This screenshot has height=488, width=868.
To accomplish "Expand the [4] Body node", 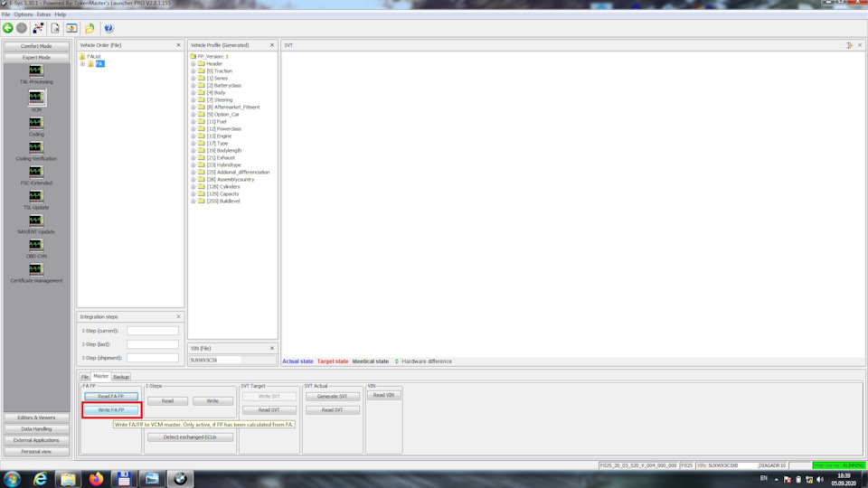I will click(193, 92).
